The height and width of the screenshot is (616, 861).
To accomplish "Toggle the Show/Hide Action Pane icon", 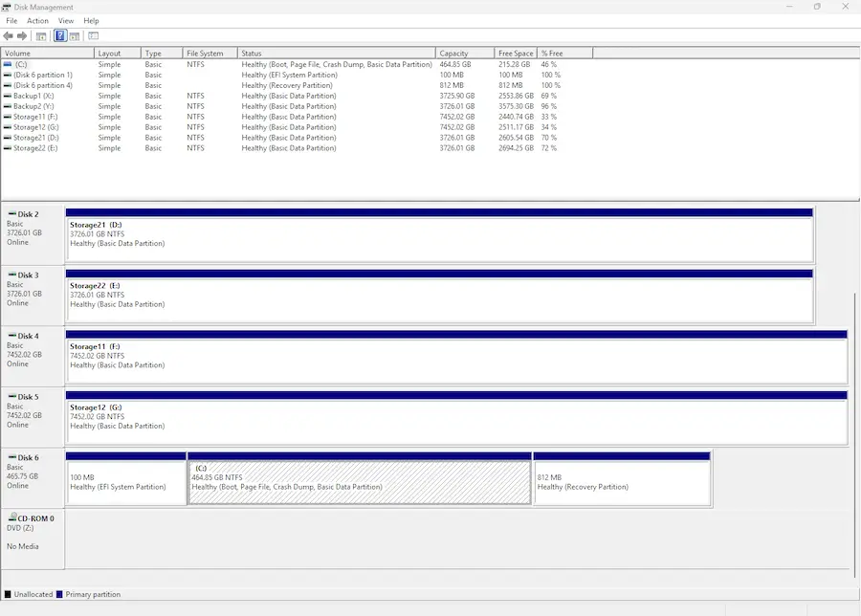I will [x=75, y=36].
